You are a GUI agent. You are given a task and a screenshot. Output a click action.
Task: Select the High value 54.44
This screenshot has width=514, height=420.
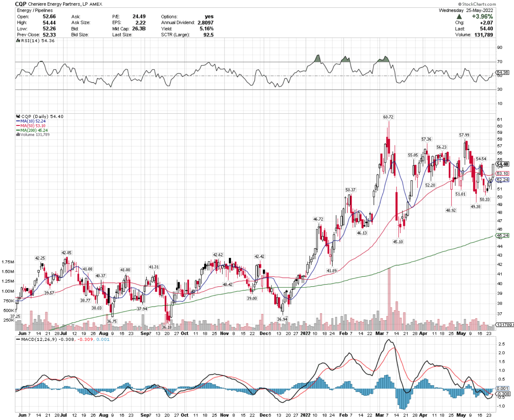49,23
